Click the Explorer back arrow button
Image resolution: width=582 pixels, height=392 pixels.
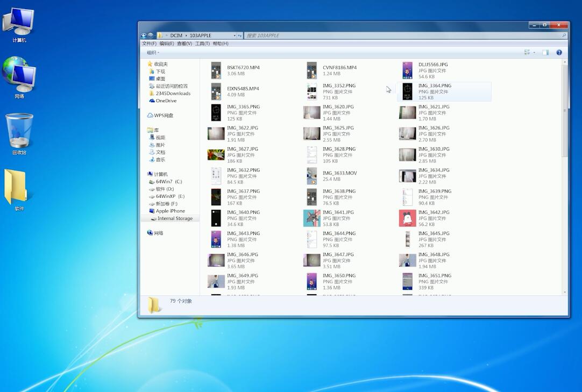[x=144, y=35]
